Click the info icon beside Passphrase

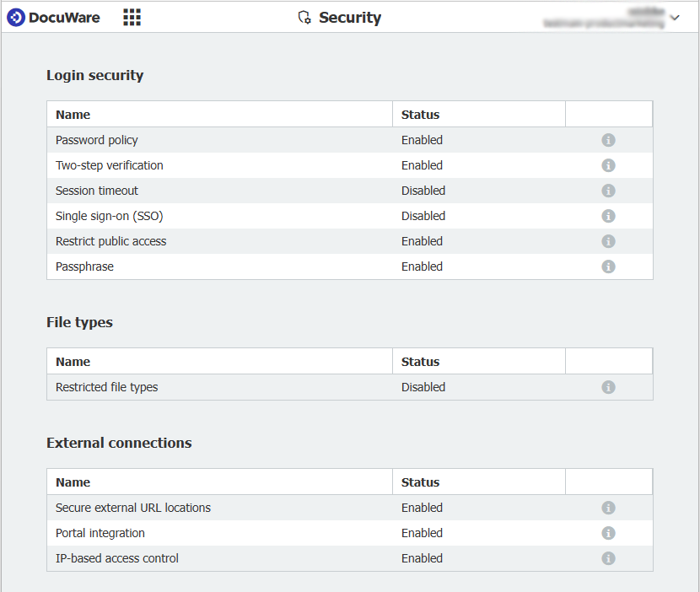[608, 266]
